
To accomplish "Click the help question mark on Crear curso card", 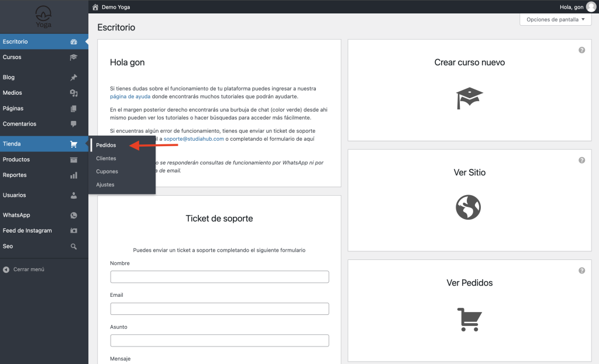I will (581, 50).
